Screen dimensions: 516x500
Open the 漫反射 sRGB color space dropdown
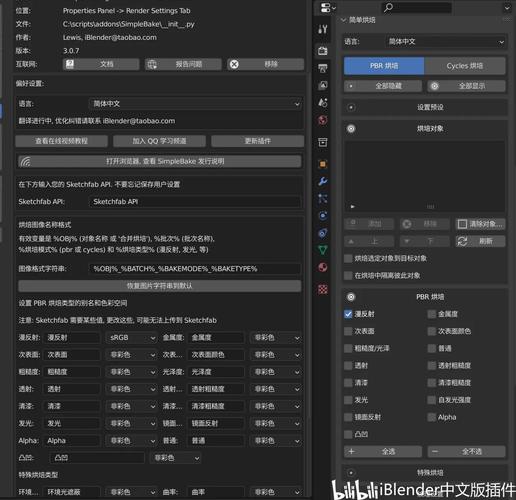[x=132, y=338]
